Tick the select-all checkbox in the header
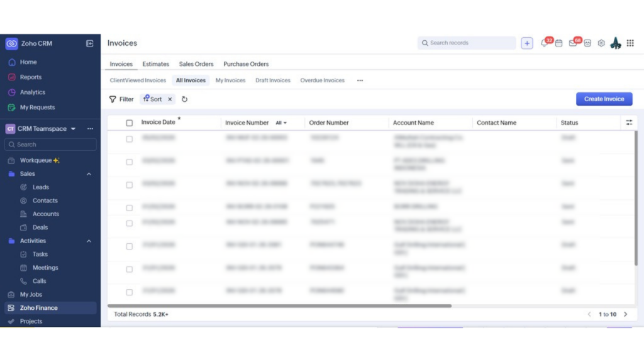This screenshot has width=644, height=362. [130, 123]
